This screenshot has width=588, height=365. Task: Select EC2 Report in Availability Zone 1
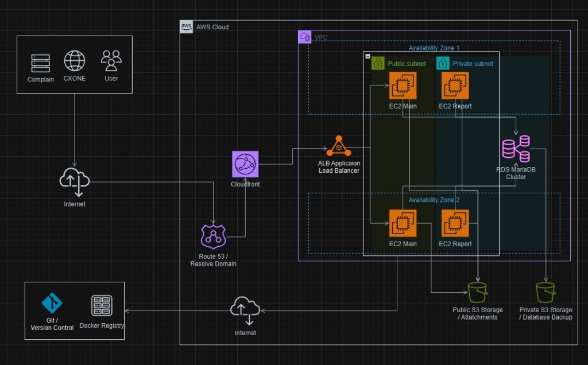pos(455,86)
